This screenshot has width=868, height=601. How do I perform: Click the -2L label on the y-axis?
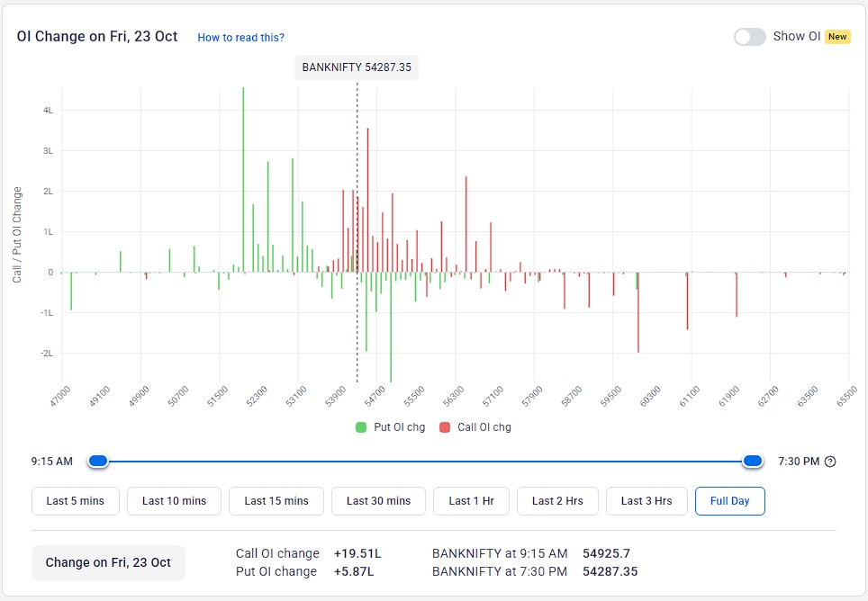[47, 354]
